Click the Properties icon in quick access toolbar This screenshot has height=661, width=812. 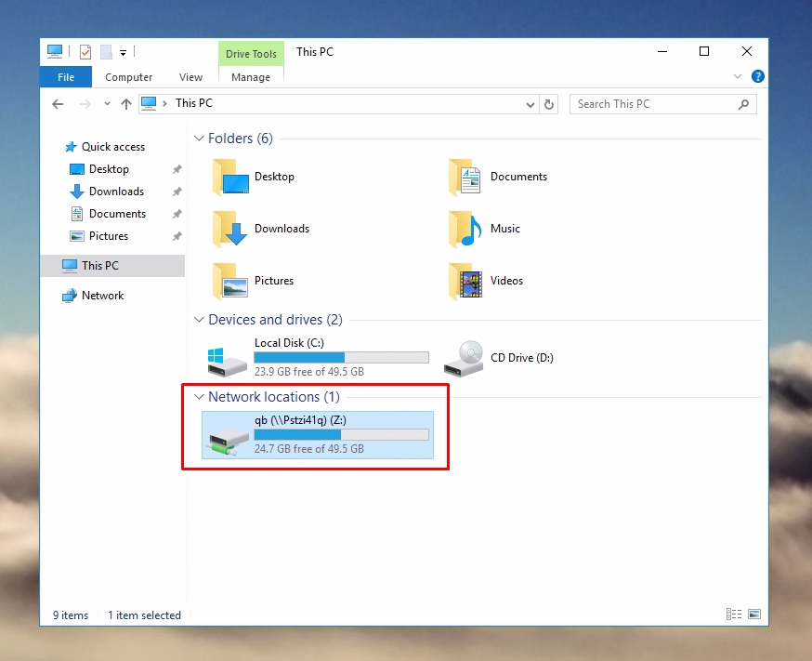pyautogui.click(x=85, y=52)
